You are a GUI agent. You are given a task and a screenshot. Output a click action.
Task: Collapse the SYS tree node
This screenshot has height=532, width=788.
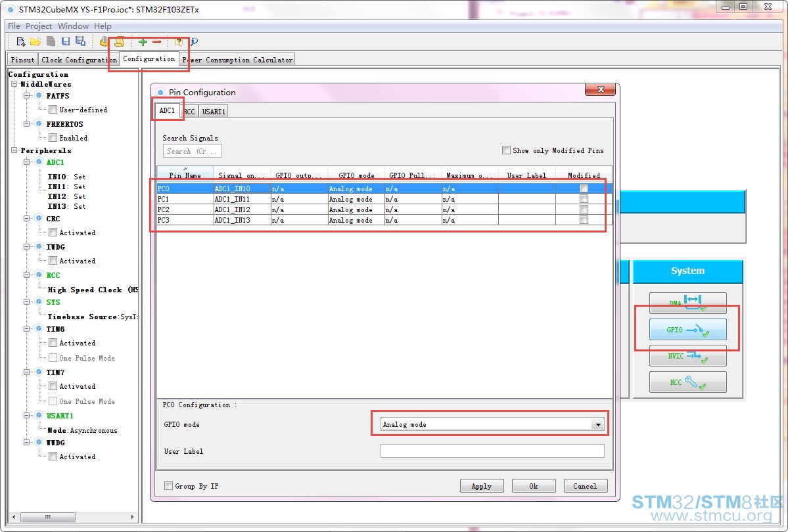coord(26,302)
